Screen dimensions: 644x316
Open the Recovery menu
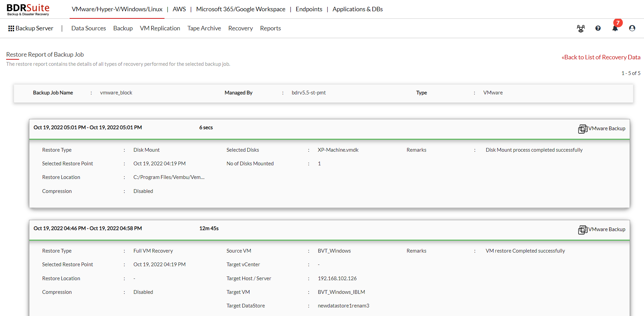pos(241,28)
